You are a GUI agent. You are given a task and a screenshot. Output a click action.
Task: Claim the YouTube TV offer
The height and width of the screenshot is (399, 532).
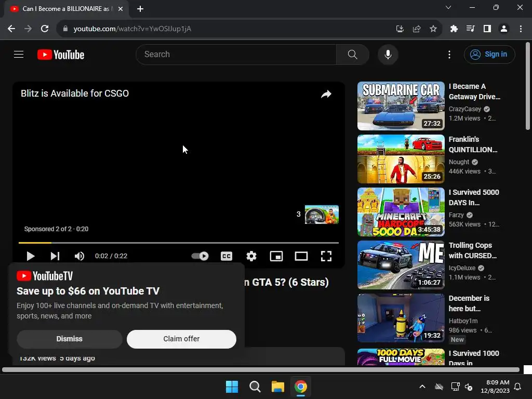point(181,339)
